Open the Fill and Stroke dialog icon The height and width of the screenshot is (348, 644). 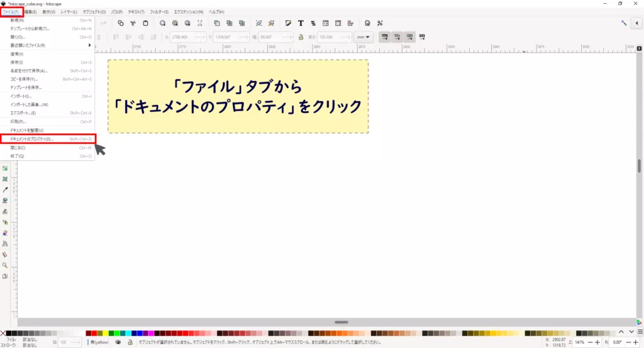(x=288, y=23)
